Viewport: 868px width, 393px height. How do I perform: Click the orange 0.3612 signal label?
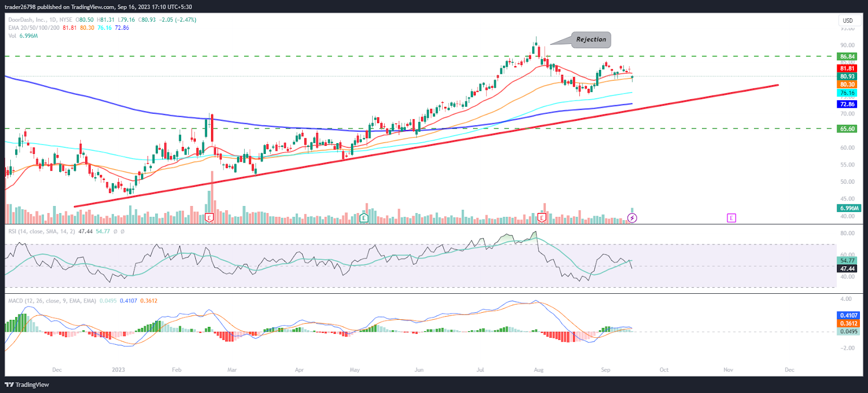(x=849, y=324)
